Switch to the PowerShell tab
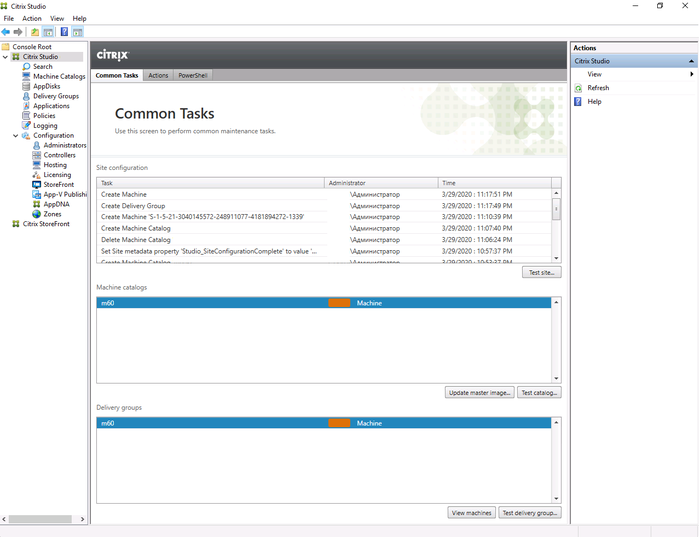 pyautogui.click(x=192, y=76)
